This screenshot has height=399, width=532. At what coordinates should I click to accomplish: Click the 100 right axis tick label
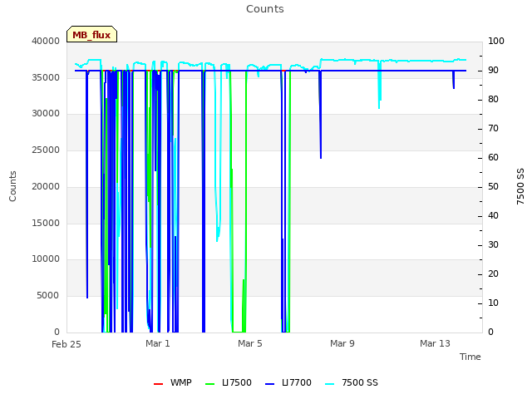[496, 41]
